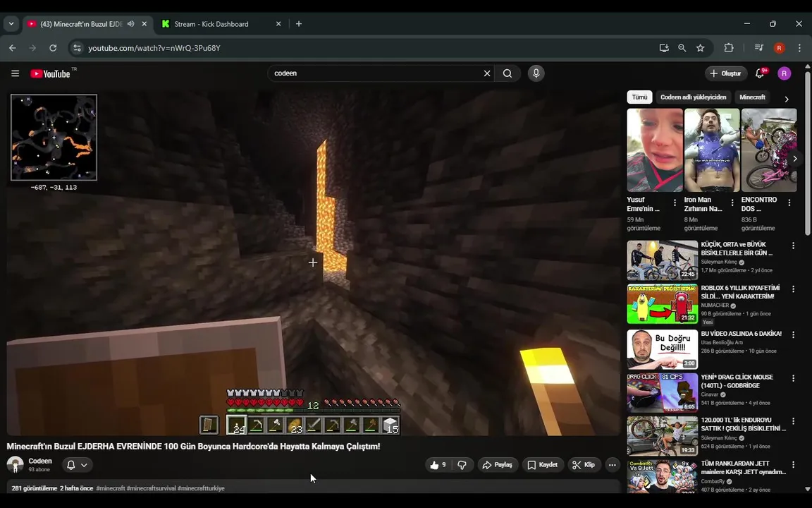Open menu for ROBLOX 6 YILLIK video
This screenshot has width=812, height=508.
[x=793, y=289]
